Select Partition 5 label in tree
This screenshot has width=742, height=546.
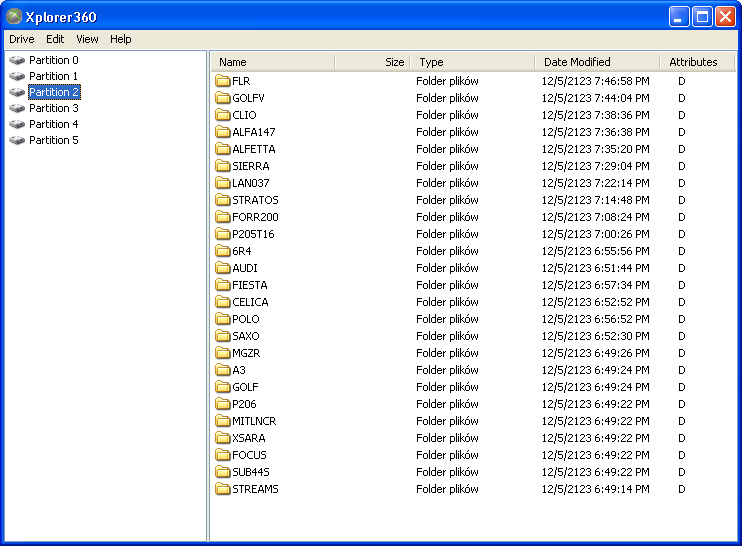pos(53,141)
